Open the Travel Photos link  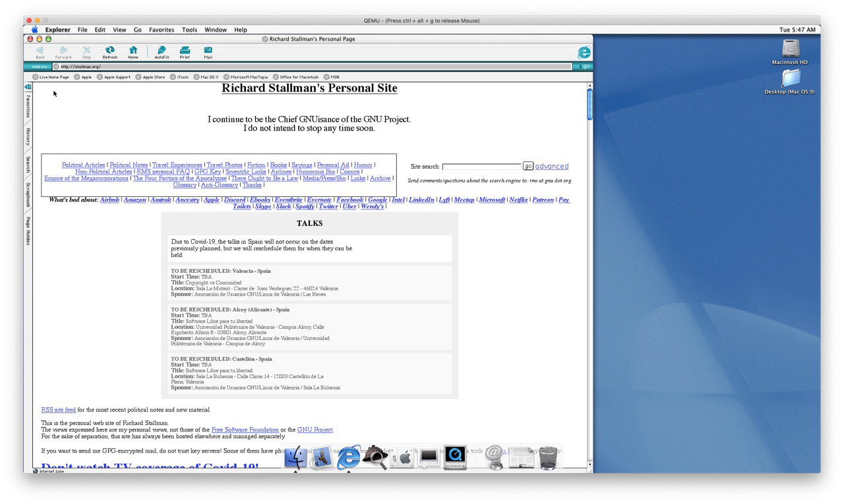(224, 165)
